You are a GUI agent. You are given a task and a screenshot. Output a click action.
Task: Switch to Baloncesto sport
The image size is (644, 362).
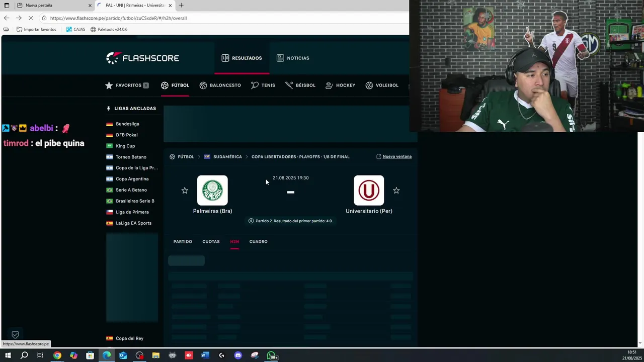pyautogui.click(x=220, y=85)
